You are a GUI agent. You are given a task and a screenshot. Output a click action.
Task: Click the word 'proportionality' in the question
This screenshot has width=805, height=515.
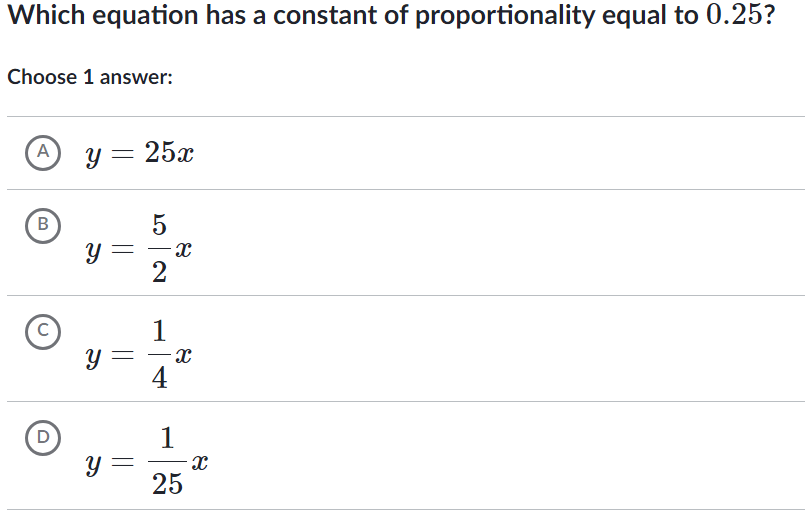click(504, 15)
